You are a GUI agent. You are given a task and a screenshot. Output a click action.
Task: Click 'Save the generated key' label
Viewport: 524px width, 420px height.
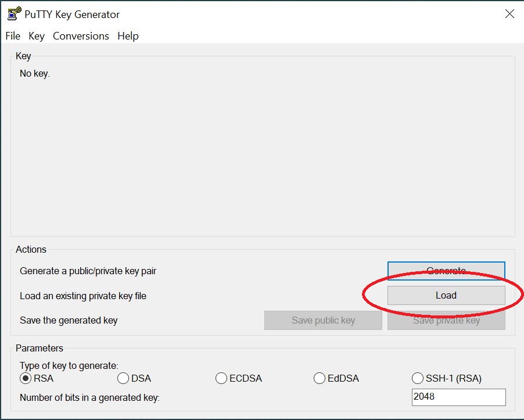(69, 321)
